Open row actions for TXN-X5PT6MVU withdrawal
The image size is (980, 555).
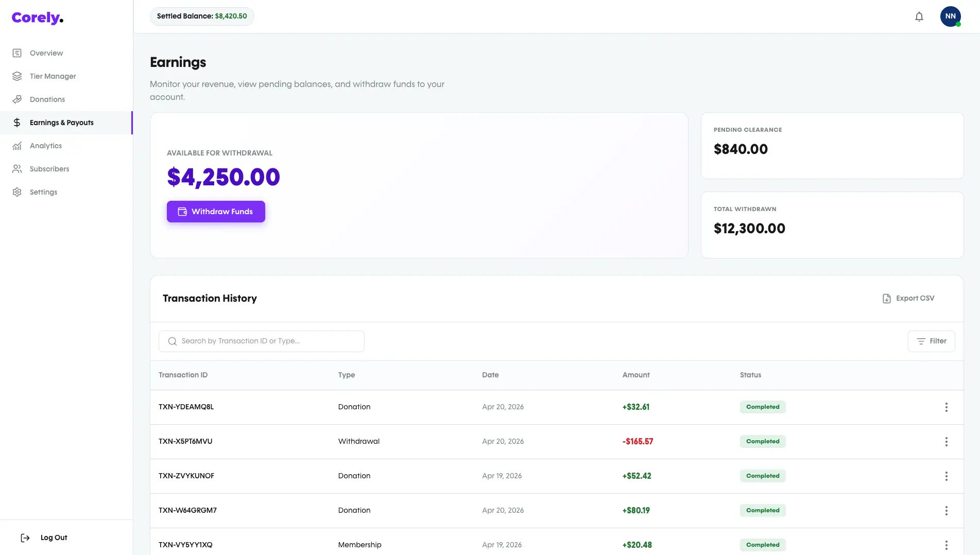tap(946, 442)
